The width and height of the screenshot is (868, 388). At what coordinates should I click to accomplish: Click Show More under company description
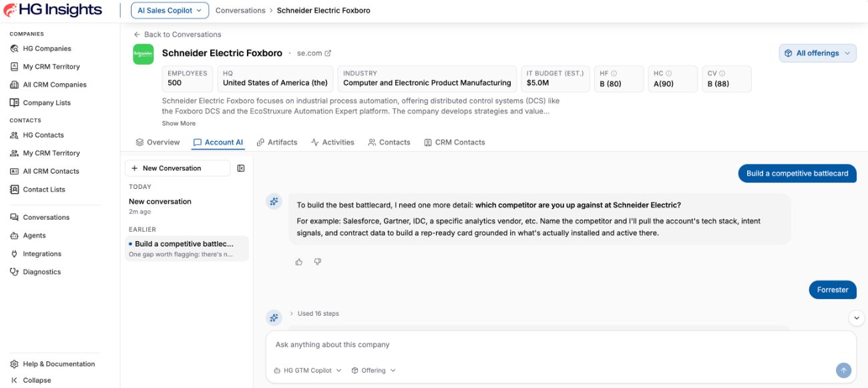(179, 124)
